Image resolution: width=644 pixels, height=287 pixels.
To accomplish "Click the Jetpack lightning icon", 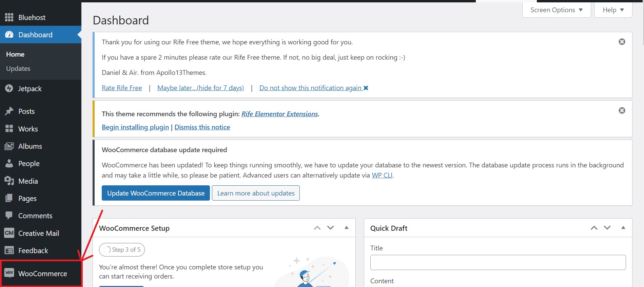I will [9, 88].
